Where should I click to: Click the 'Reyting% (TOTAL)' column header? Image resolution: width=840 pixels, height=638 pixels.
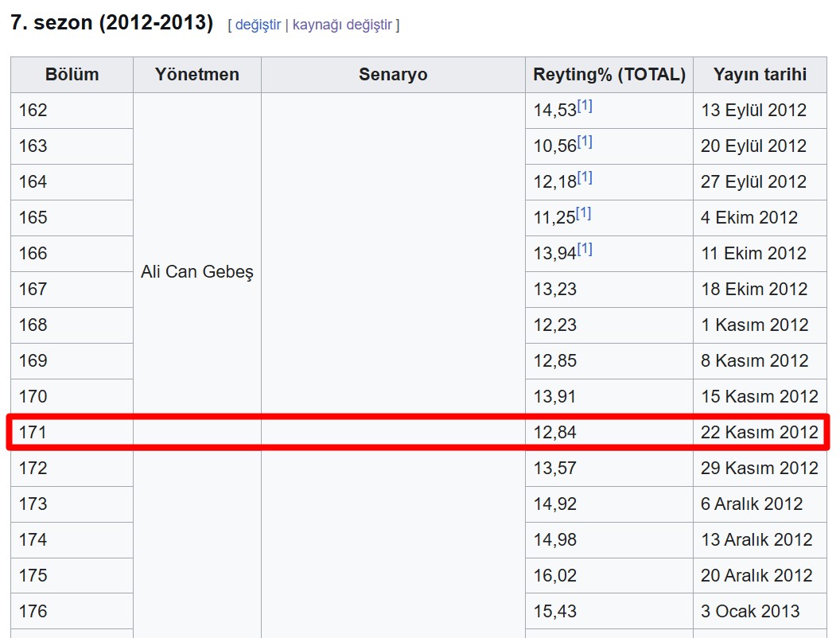click(x=609, y=75)
